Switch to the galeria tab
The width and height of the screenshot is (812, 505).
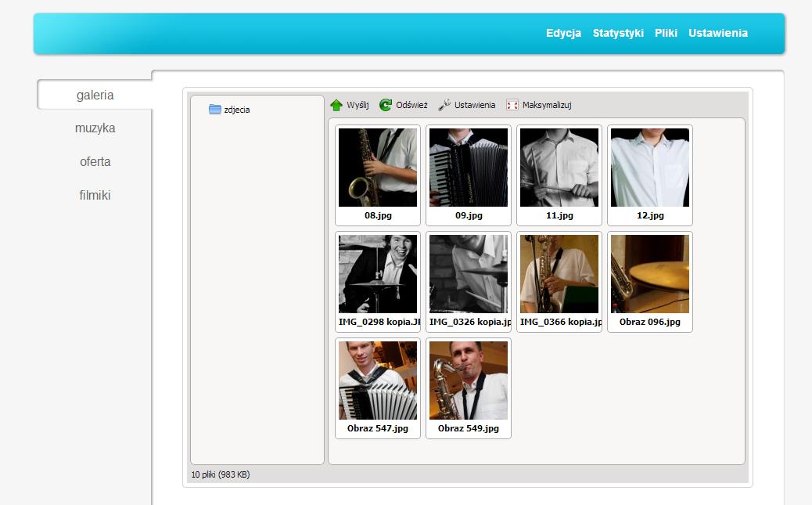[x=95, y=96]
